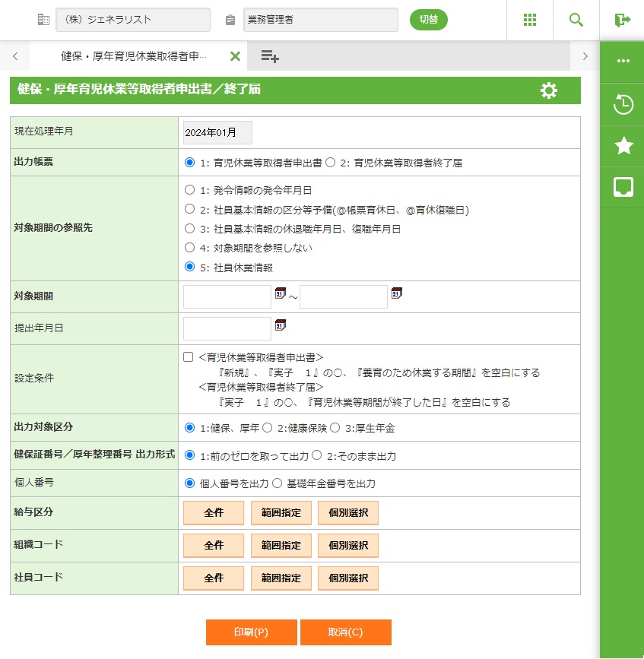The height and width of the screenshot is (659, 644).
Task: Click the 印刷(P) print button
Action: click(x=251, y=632)
